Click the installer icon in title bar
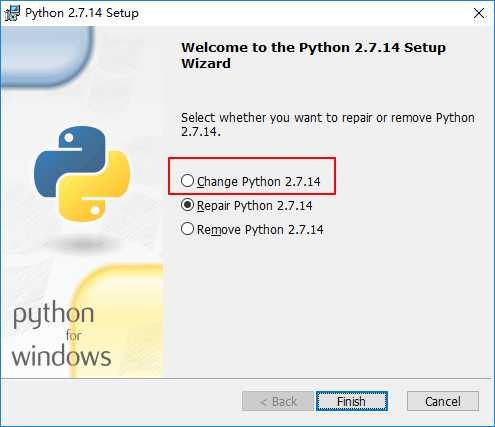Image resolution: width=495 pixels, height=427 pixels. [x=12, y=13]
